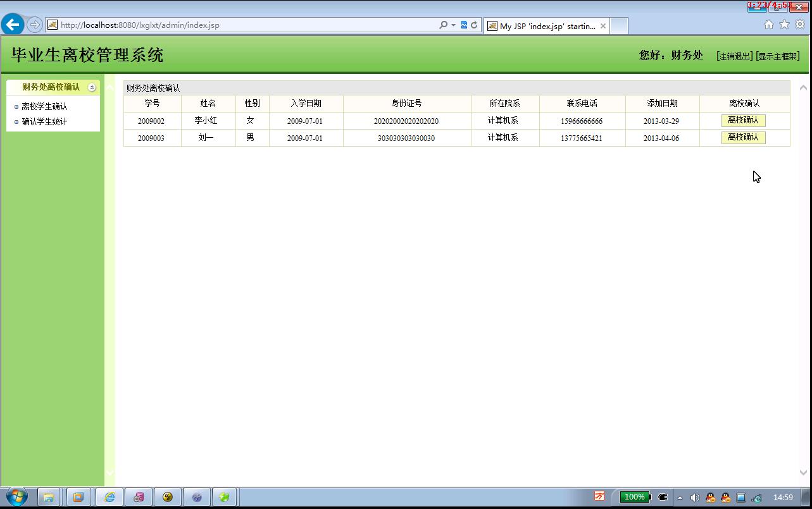Open the browser Tools gear icon
This screenshot has height=509, width=812.
[x=800, y=25]
